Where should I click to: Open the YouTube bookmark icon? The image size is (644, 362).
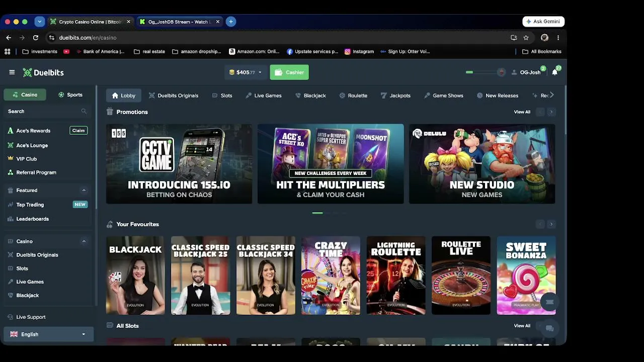(66, 51)
